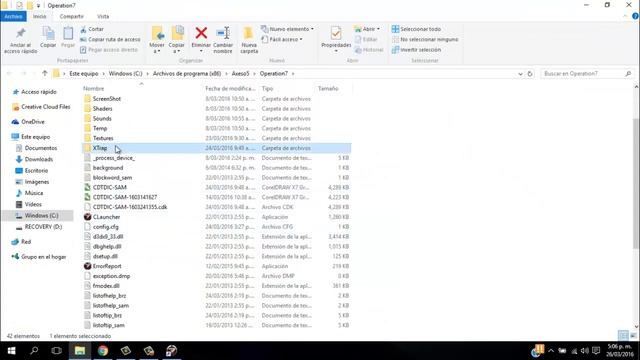Viewport: 640px width, 360px height.
Task: Click volume icon in system tray
Action: [585, 351]
